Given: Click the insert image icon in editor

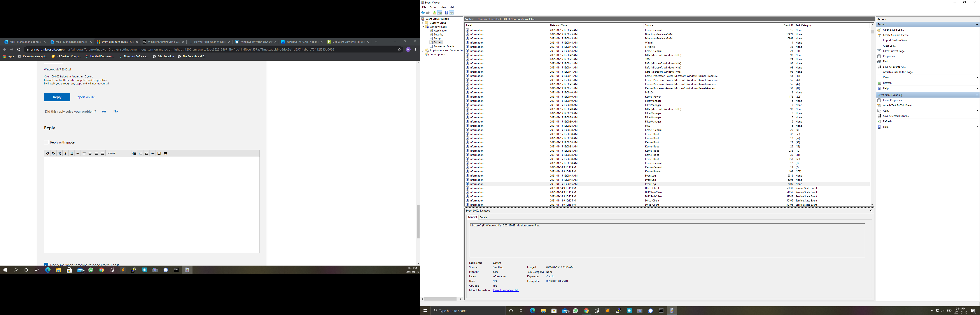Looking at the screenshot, I should pyautogui.click(x=159, y=153).
